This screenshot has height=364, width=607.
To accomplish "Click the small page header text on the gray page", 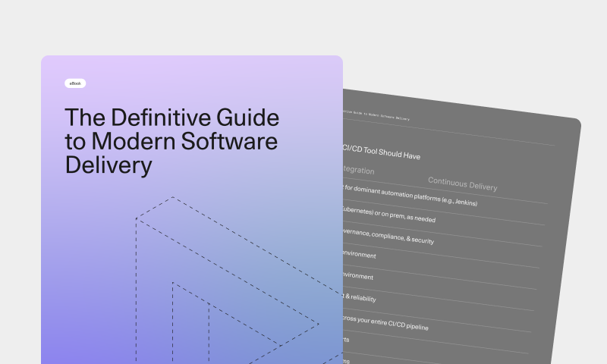I will click(x=376, y=115).
